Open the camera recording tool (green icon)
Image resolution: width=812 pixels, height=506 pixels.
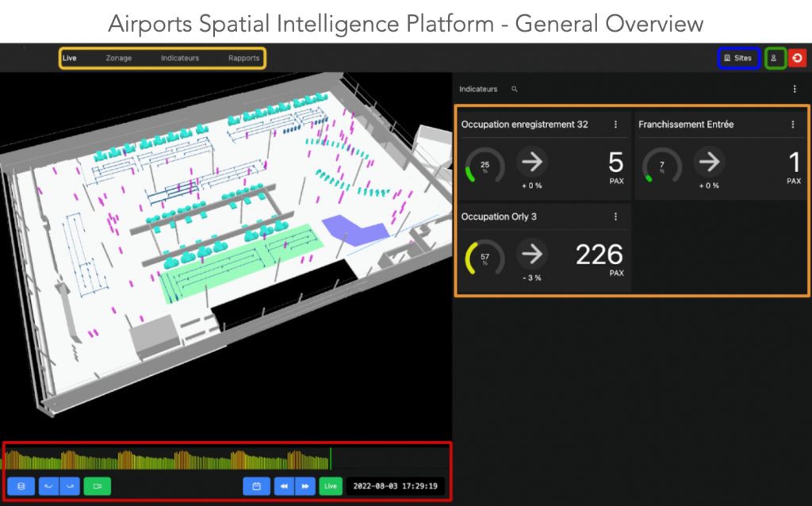tap(98, 486)
